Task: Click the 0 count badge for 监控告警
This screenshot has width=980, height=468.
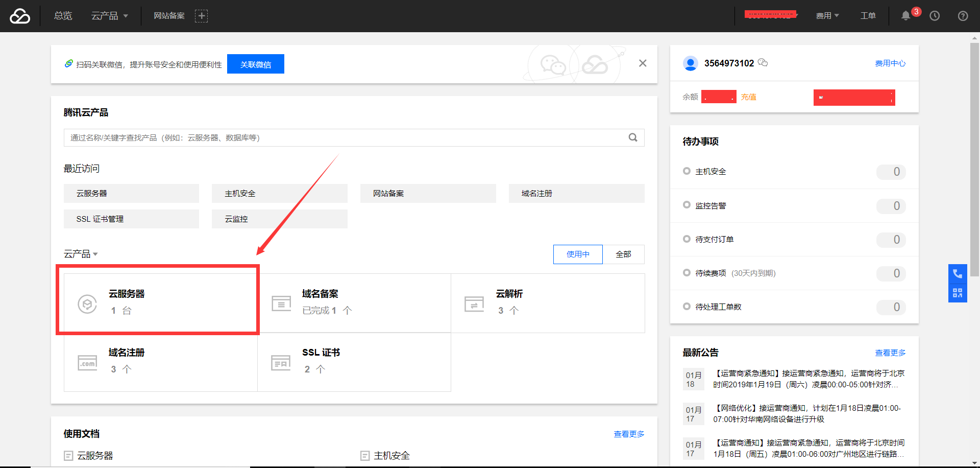Action: pyautogui.click(x=891, y=206)
